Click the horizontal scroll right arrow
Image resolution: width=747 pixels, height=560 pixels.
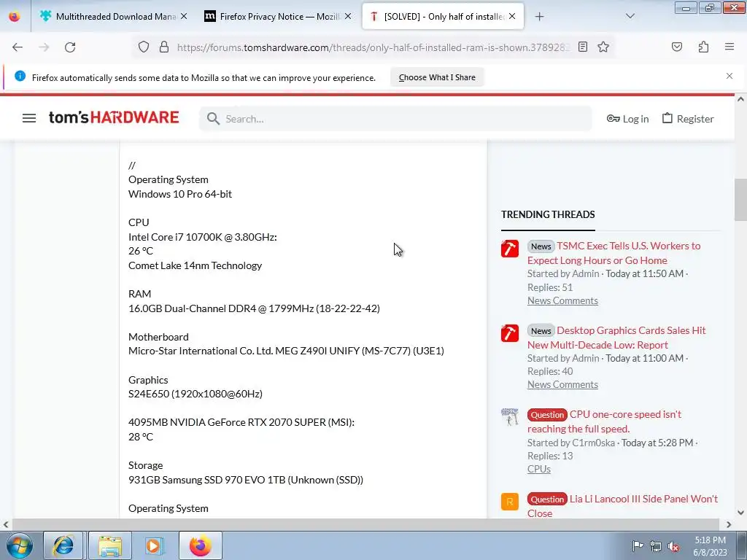pyautogui.click(x=729, y=524)
